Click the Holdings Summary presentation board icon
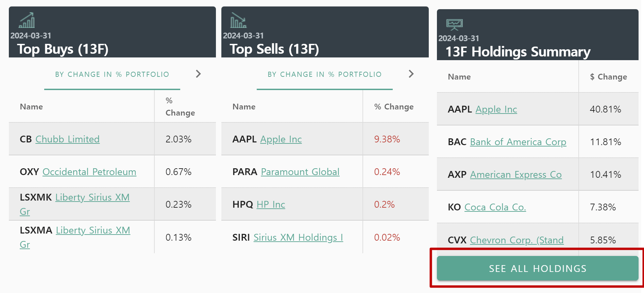Viewport: 644px width, 293px height. 454,24
